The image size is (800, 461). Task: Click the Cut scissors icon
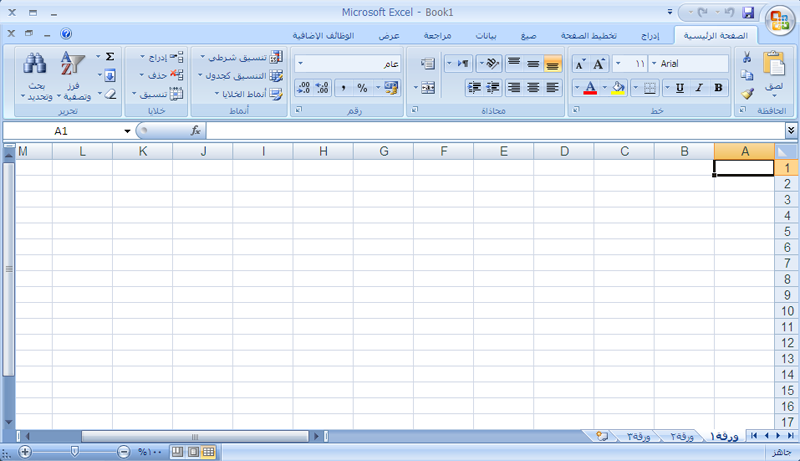[x=747, y=57]
